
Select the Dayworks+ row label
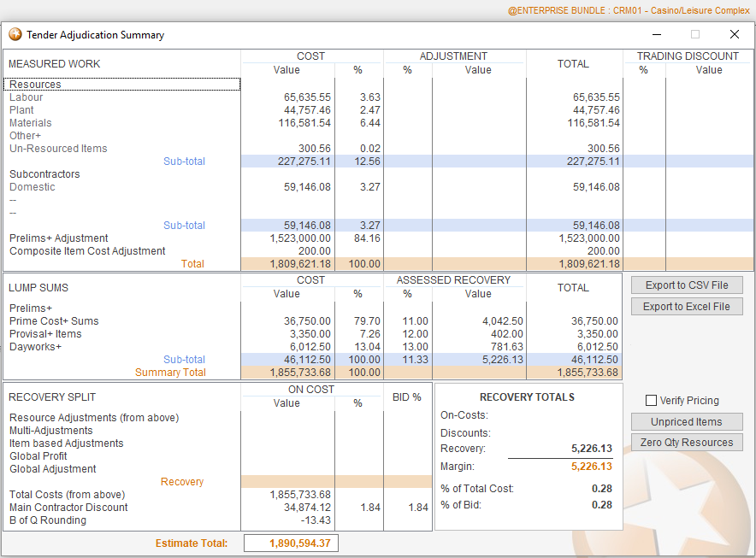[35, 346]
